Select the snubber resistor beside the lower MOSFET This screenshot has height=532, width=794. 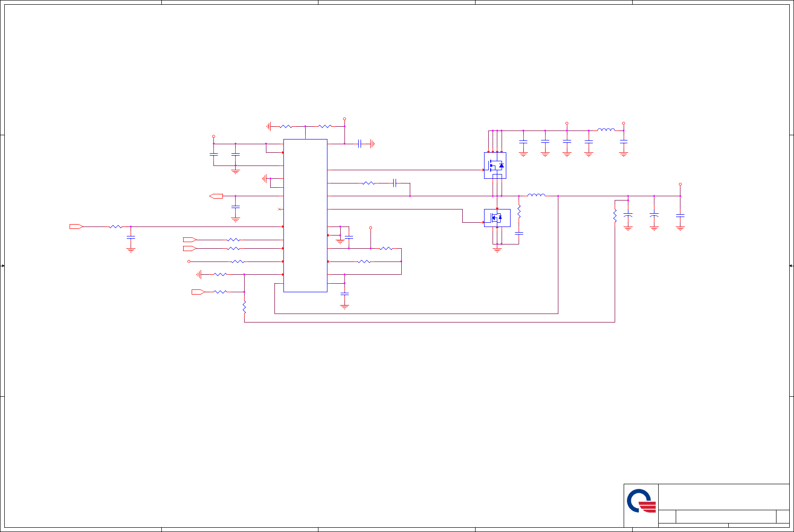[519, 211]
